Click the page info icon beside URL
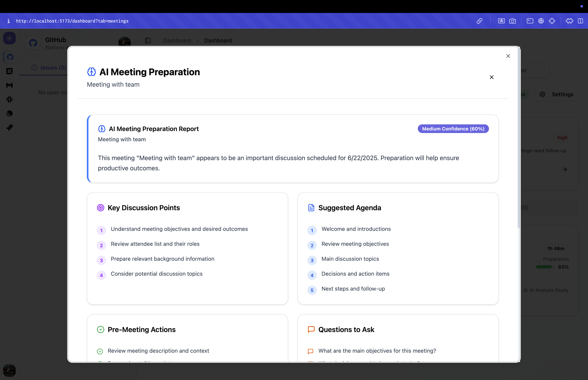 pyautogui.click(x=9, y=21)
